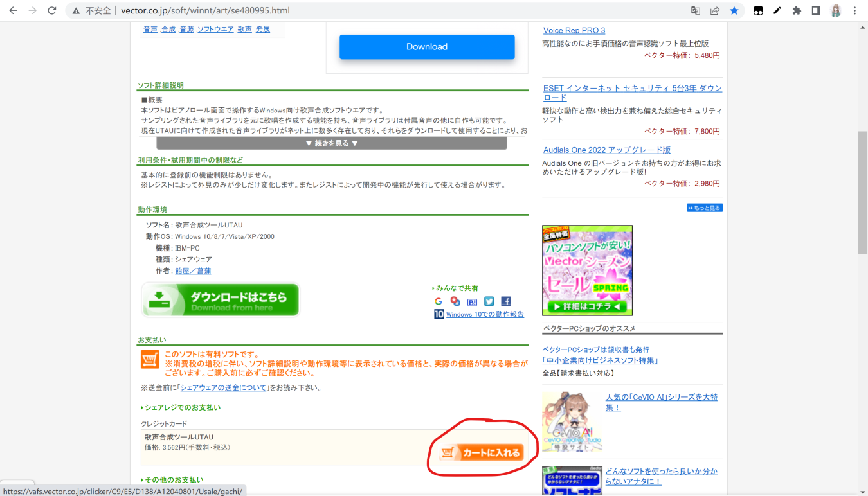
Task: Open the ソフトウエア tag link
Action: point(215,30)
